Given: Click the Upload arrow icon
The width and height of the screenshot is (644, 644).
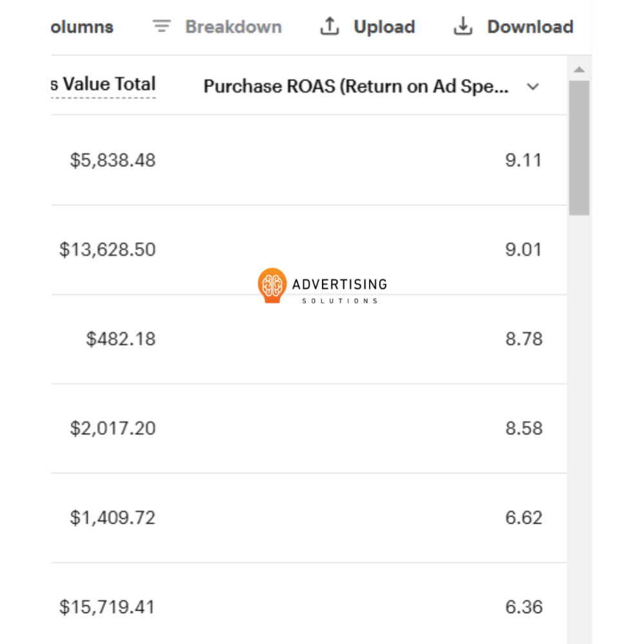Looking at the screenshot, I should 330,26.
